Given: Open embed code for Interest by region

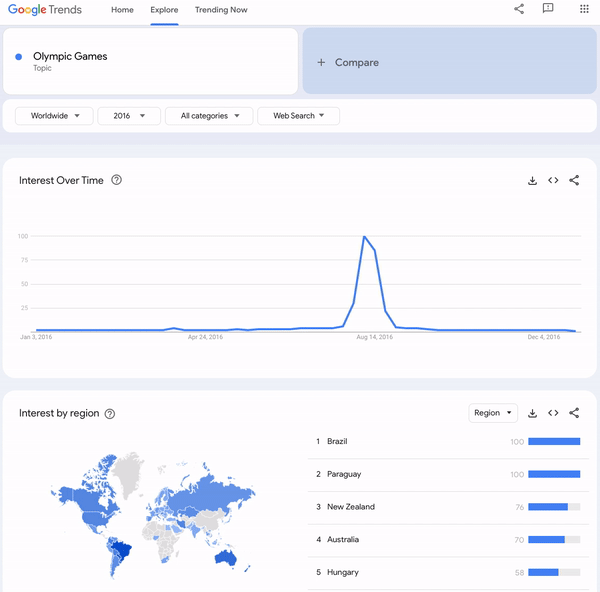Looking at the screenshot, I should pos(553,413).
